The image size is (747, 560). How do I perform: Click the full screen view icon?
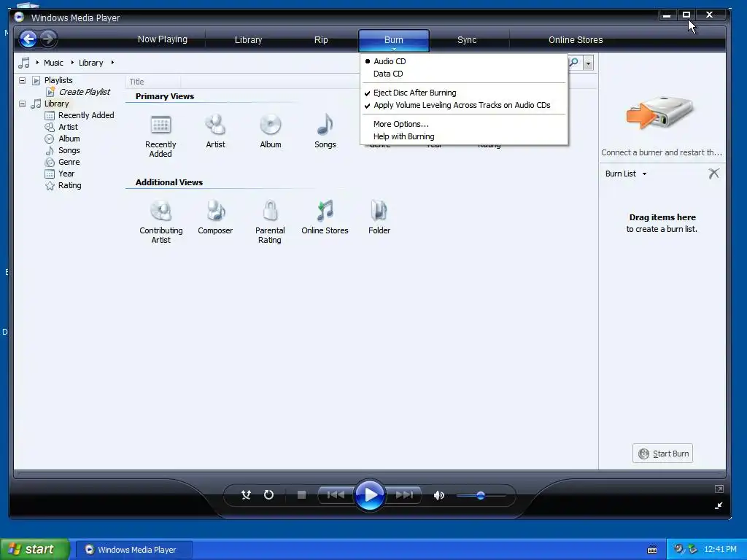pyautogui.click(x=719, y=489)
